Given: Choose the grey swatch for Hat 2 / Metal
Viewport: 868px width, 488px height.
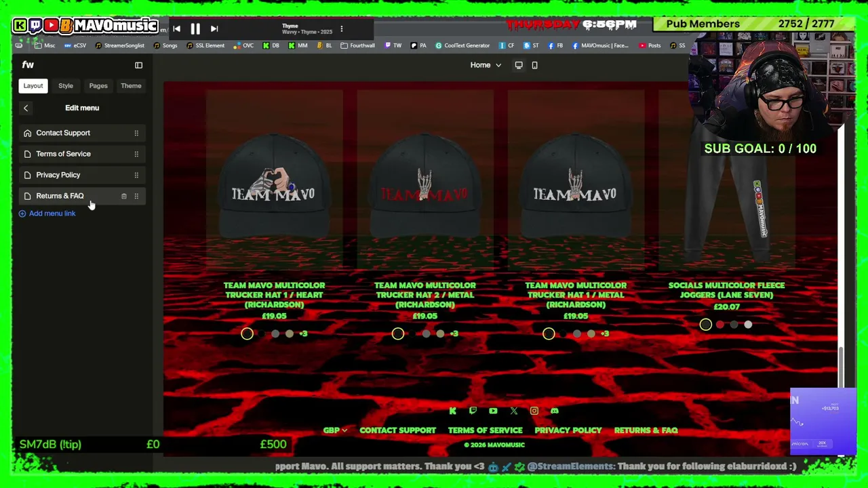Looking at the screenshot, I should coord(426,333).
